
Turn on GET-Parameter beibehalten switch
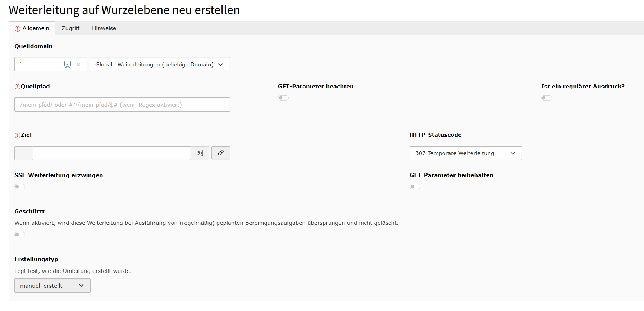[415, 187]
